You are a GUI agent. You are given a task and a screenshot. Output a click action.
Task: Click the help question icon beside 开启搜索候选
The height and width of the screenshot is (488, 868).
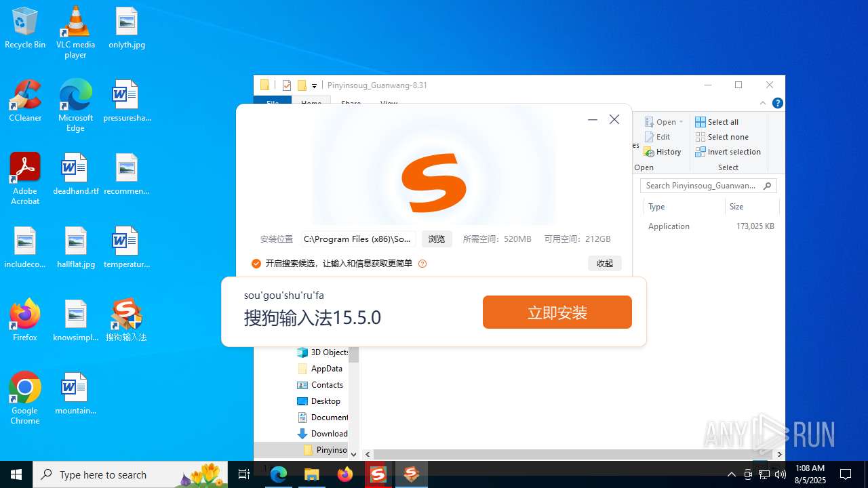pyautogui.click(x=422, y=264)
